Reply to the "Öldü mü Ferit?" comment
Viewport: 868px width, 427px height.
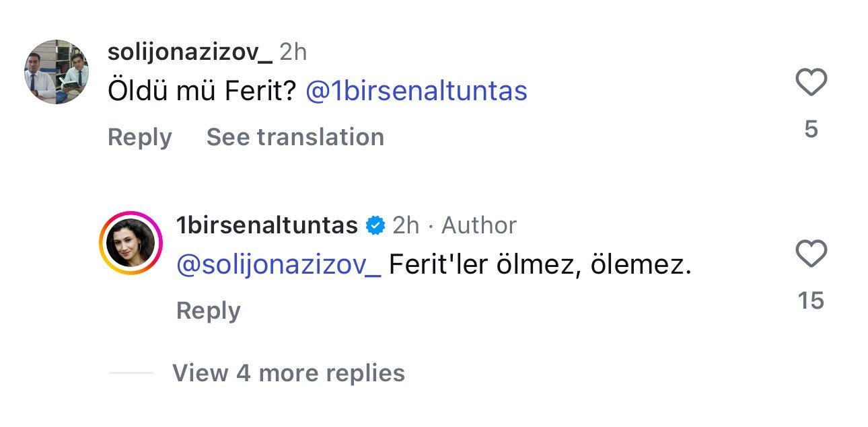tap(140, 137)
